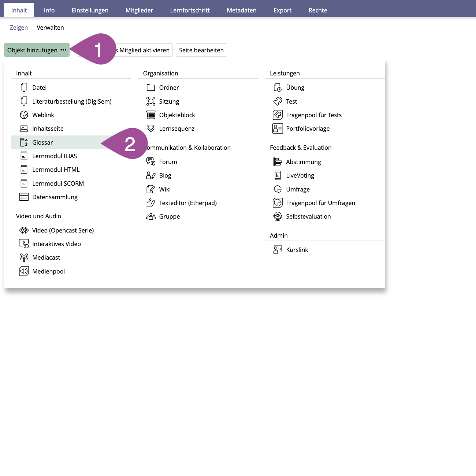Click the Kurslink icon under Admin
Screen dimensions: 476x476
coord(278,250)
